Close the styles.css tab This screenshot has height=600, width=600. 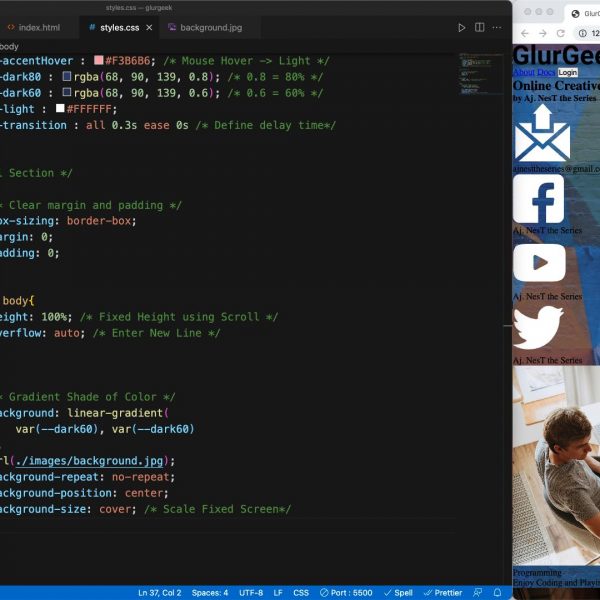pos(148,28)
